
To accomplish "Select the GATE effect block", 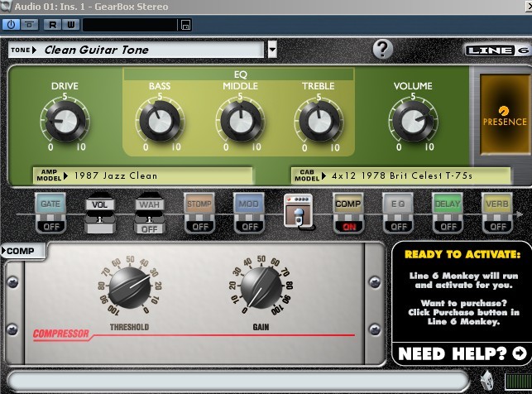I will (x=50, y=204).
